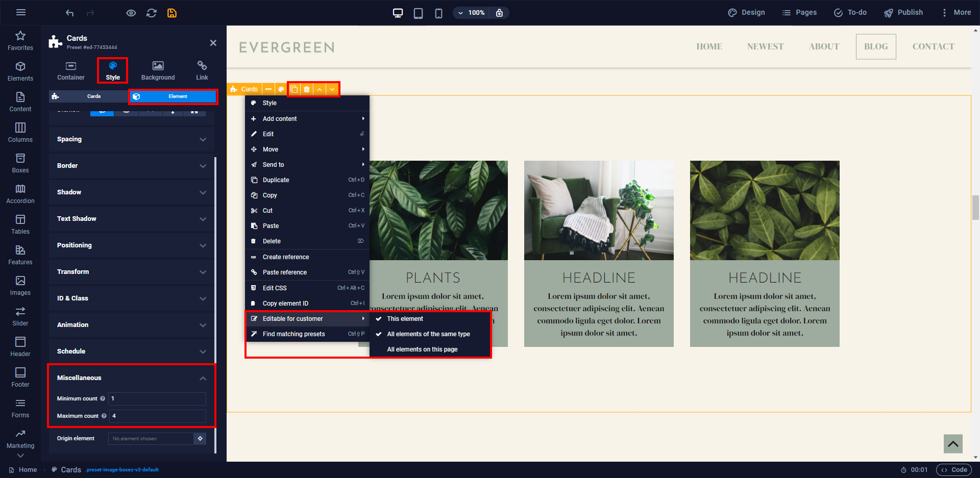Image resolution: width=980 pixels, height=478 pixels.
Task: Click the Publish button
Action: pyautogui.click(x=903, y=13)
